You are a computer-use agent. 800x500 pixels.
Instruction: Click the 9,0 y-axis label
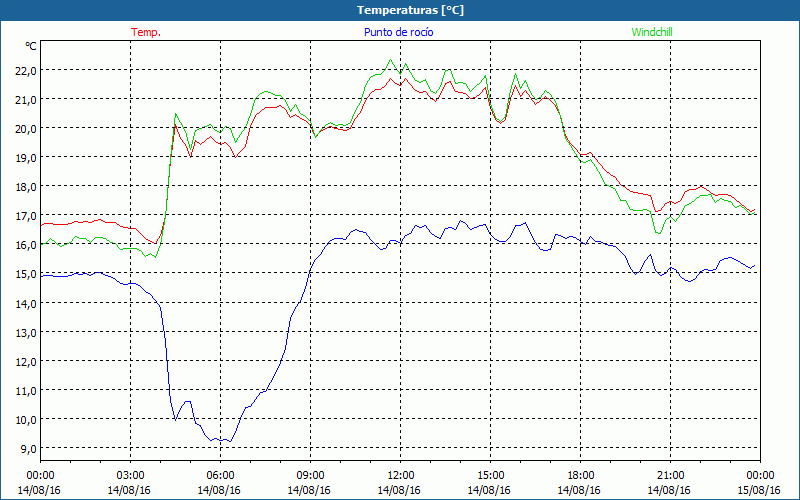29,449
